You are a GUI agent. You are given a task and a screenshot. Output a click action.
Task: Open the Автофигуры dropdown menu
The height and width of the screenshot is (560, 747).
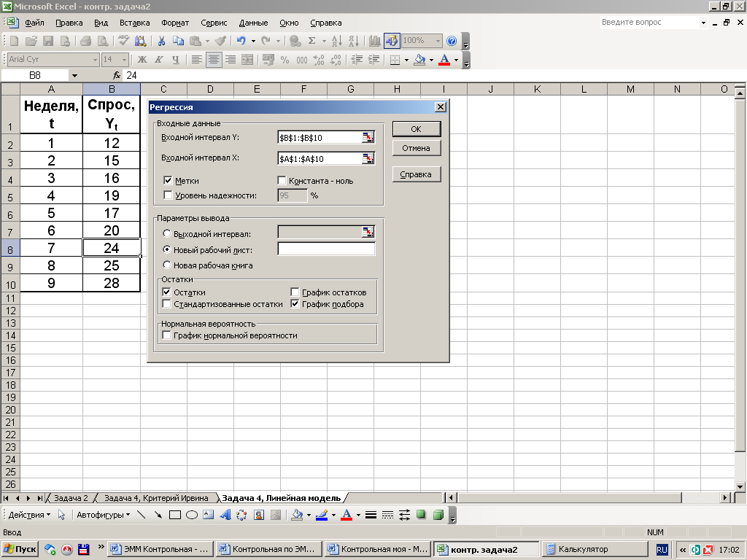click(x=103, y=515)
